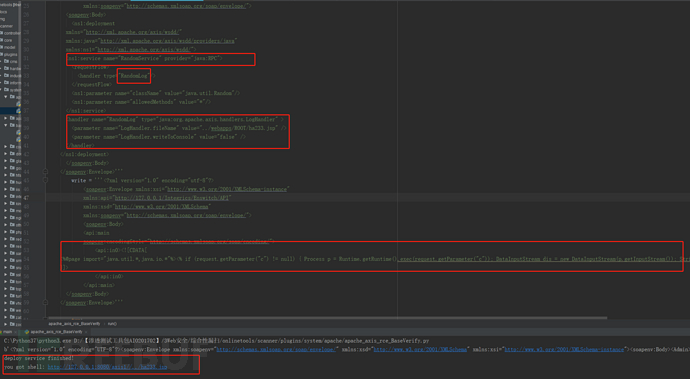Open the controller folder icon in project tree
Image resolution: width=690 pixels, height=379 pixels.
pos(2,33)
